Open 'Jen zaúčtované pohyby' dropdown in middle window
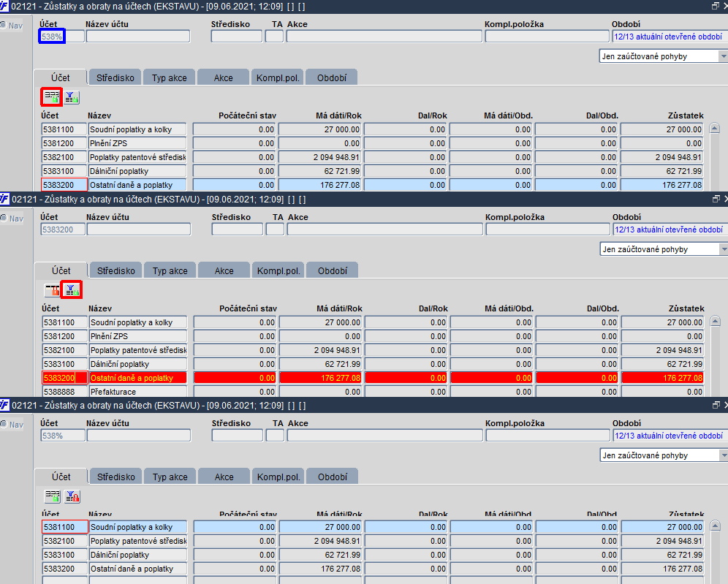Viewport: 728px width, 584px height. (724, 249)
